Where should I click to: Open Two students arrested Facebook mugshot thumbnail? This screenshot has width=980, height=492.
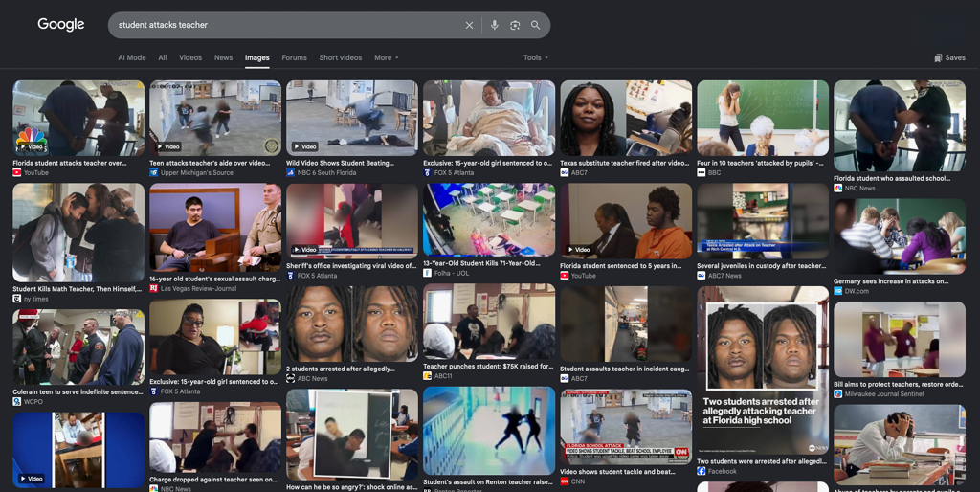point(763,370)
